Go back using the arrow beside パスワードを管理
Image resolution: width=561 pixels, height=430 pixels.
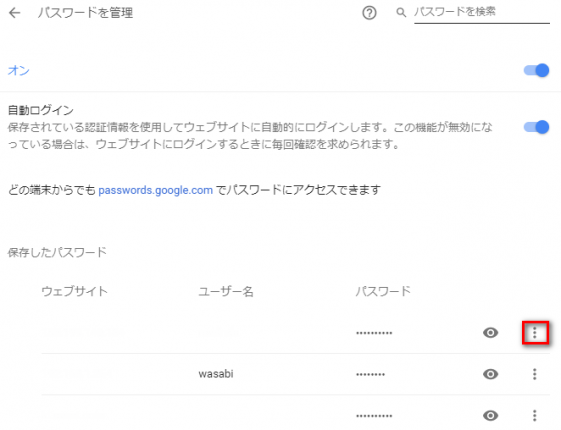(x=15, y=13)
